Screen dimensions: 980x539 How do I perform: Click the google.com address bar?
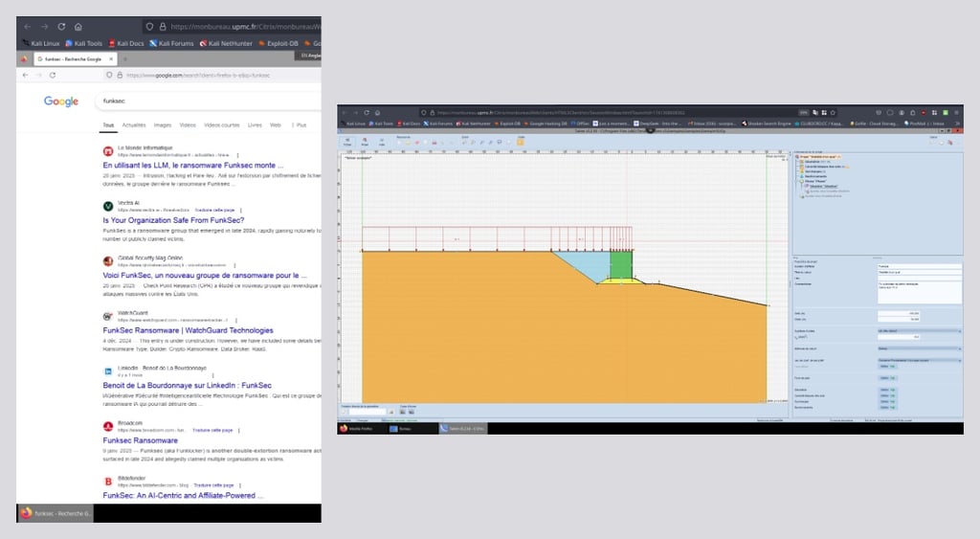click(x=212, y=75)
